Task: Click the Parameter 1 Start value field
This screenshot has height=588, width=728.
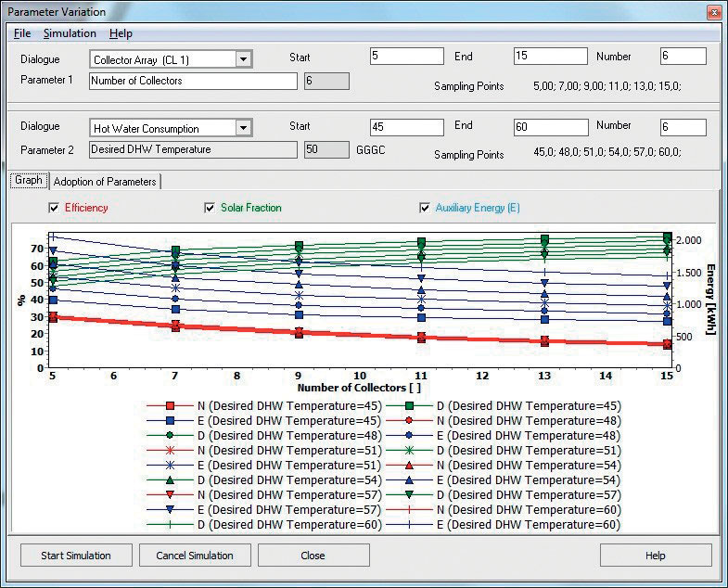Action: 406,58
